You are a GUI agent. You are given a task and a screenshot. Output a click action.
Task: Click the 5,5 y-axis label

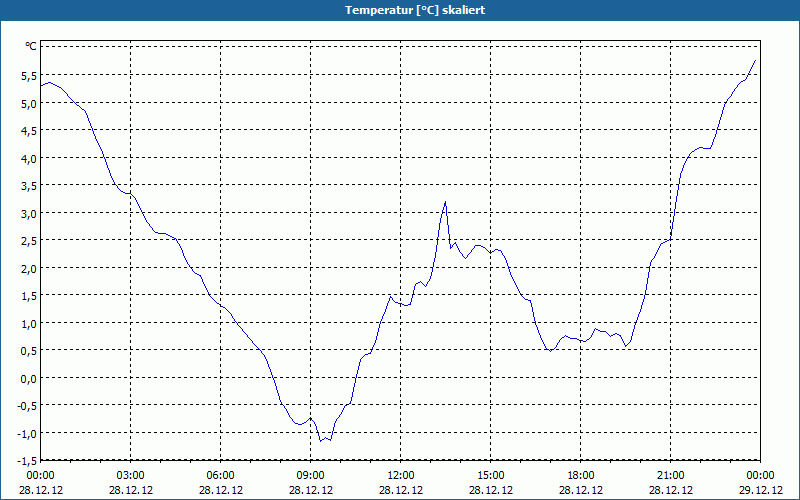pos(29,76)
